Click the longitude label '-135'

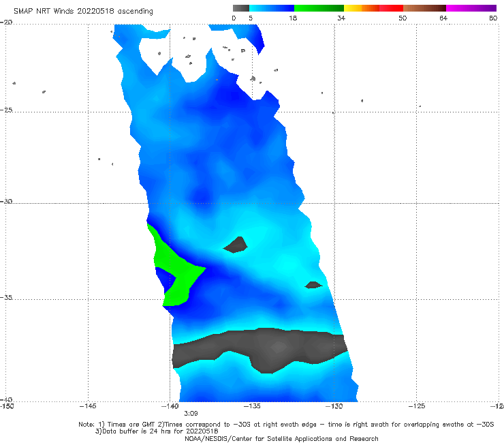(252, 406)
